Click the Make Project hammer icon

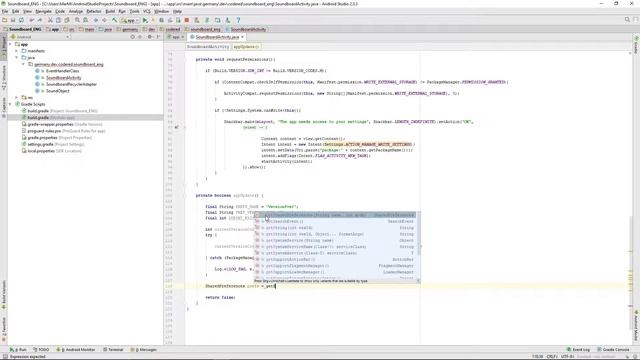click(115, 20)
